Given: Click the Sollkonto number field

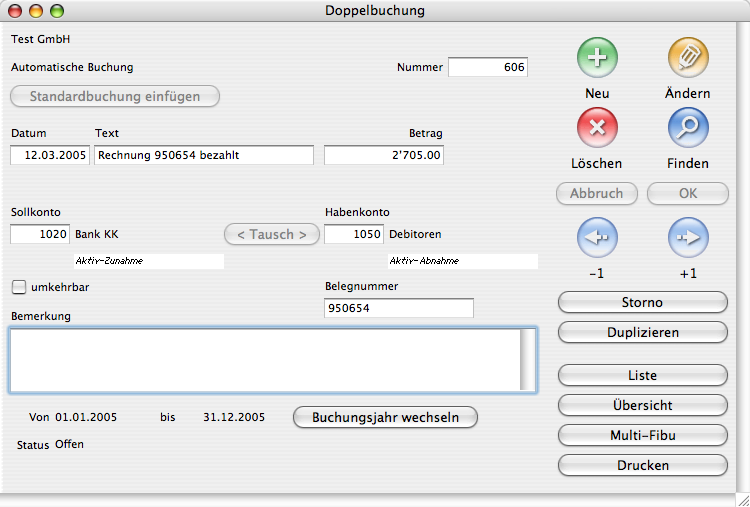Looking at the screenshot, I should tap(40, 234).
